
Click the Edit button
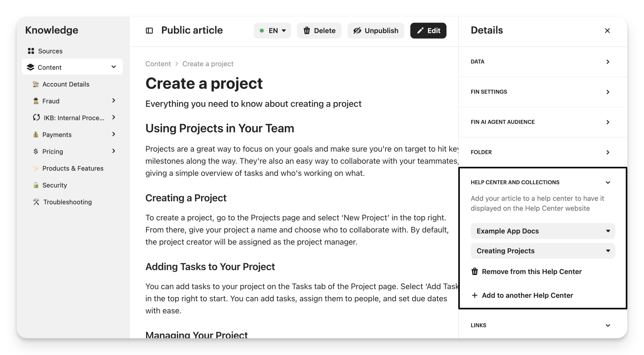tap(428, 31)
